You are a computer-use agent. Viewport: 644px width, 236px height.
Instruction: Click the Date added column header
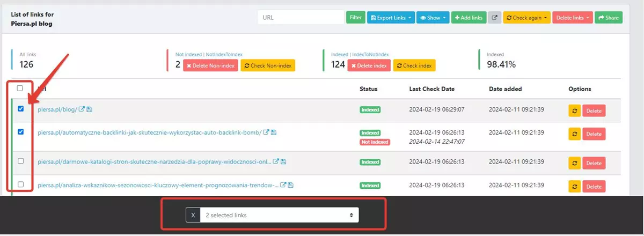click(506, 89)
